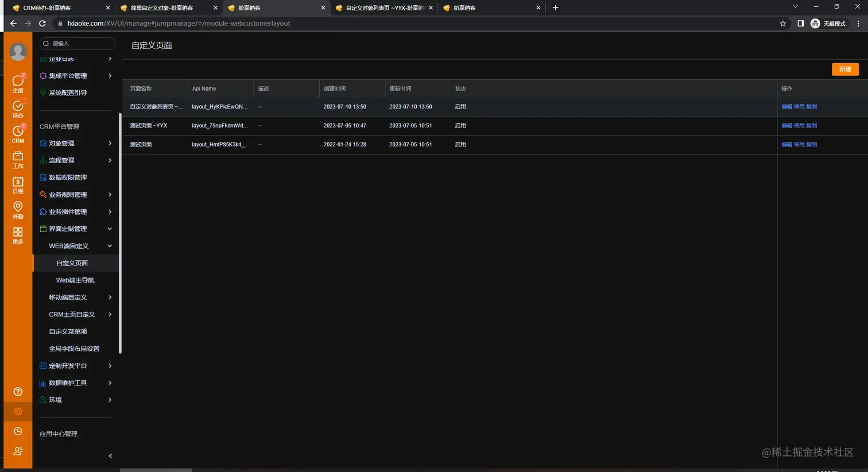The height and width of the screenshot is (472, 868).
Task: Open the 外勤 location pin icon
Action: click(x=18, y=210)
